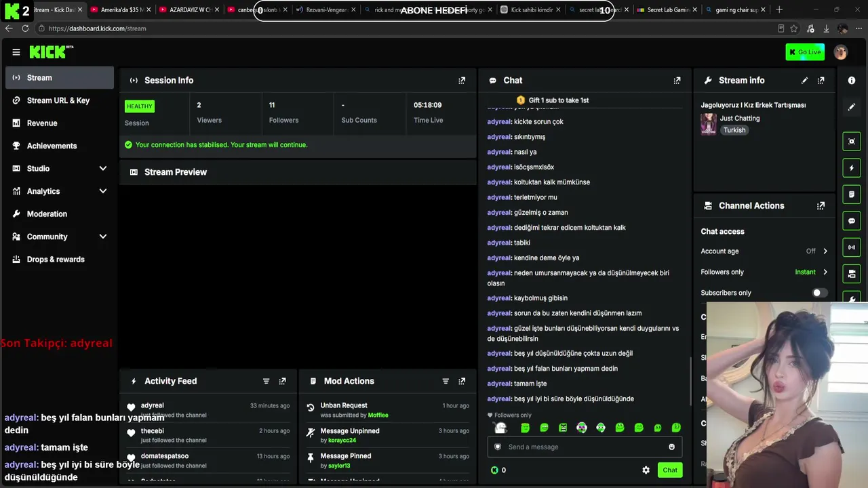Toggle the Channel Actions widget icon in rail
868x488 pixels.
(x=852, y=274)
